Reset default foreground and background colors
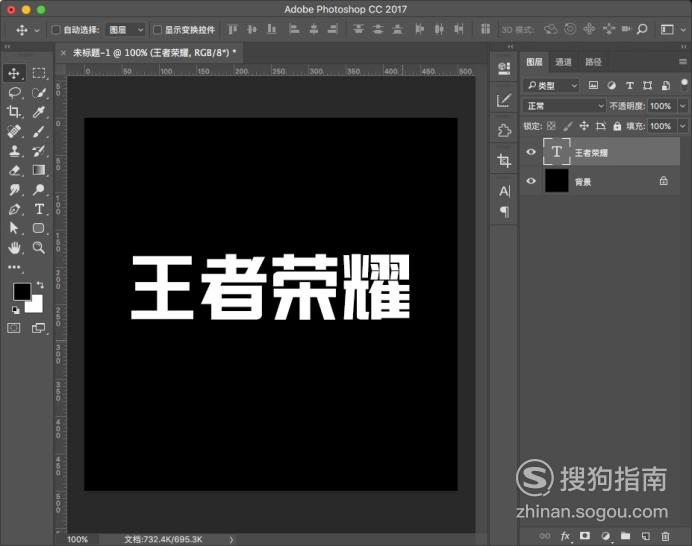Screen dimensions: 692x546 [x=15, y=310]
